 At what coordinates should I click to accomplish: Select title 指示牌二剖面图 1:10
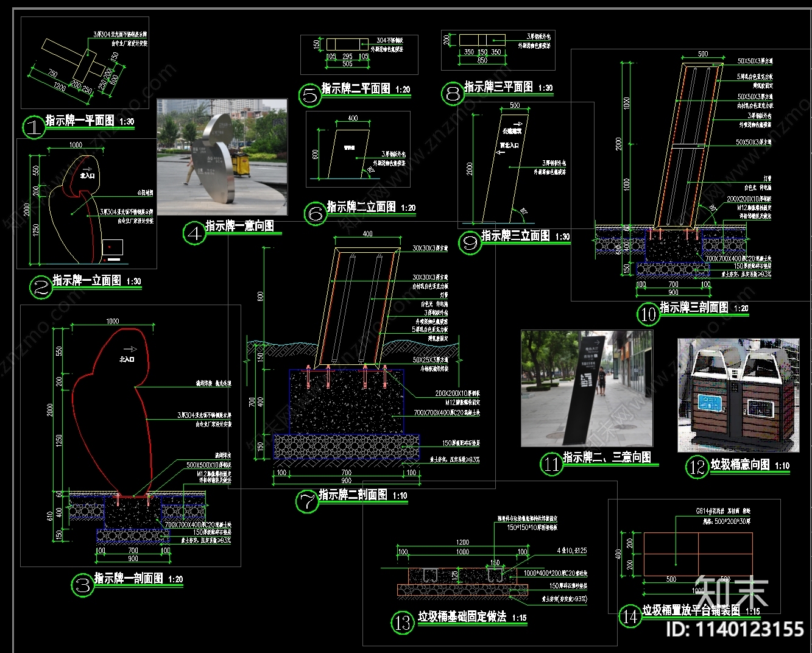pos(363,495)
